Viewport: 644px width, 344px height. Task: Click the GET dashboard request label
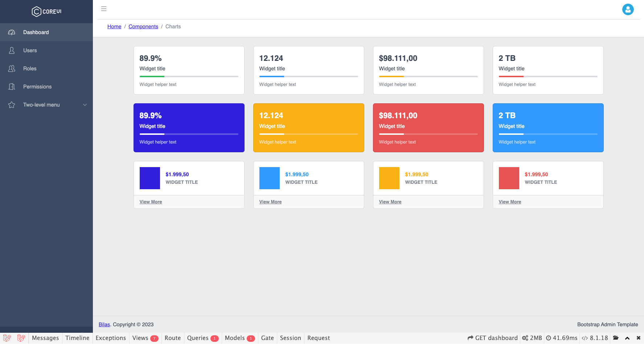click(x=493, y=338)
